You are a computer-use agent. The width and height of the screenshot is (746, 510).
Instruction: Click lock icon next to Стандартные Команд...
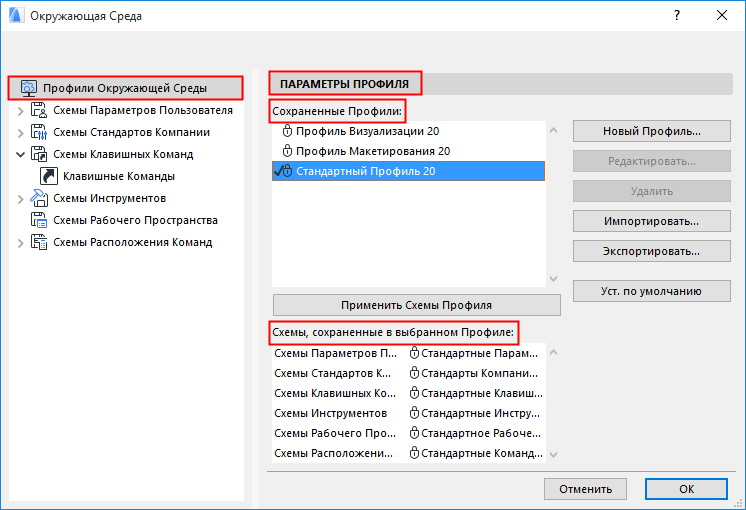pos(414,453)
